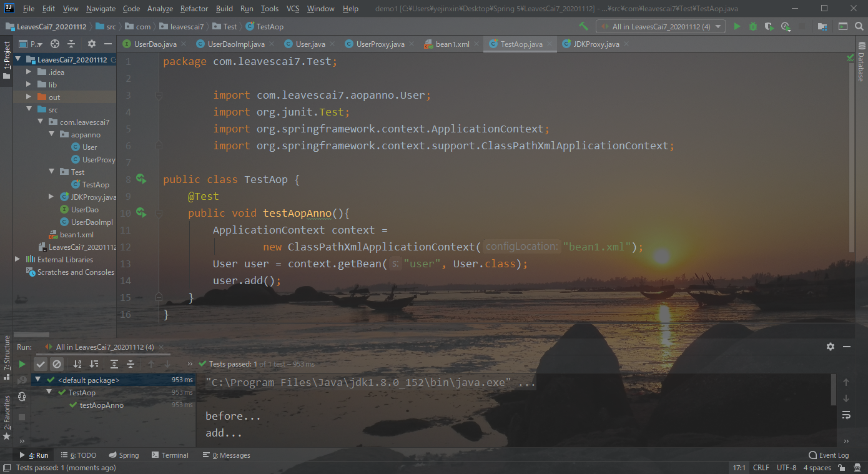The image size is (868, 474).
Task: Click the run gutter icon beside testAopAnno method
Action: click(x=141, y=213)
